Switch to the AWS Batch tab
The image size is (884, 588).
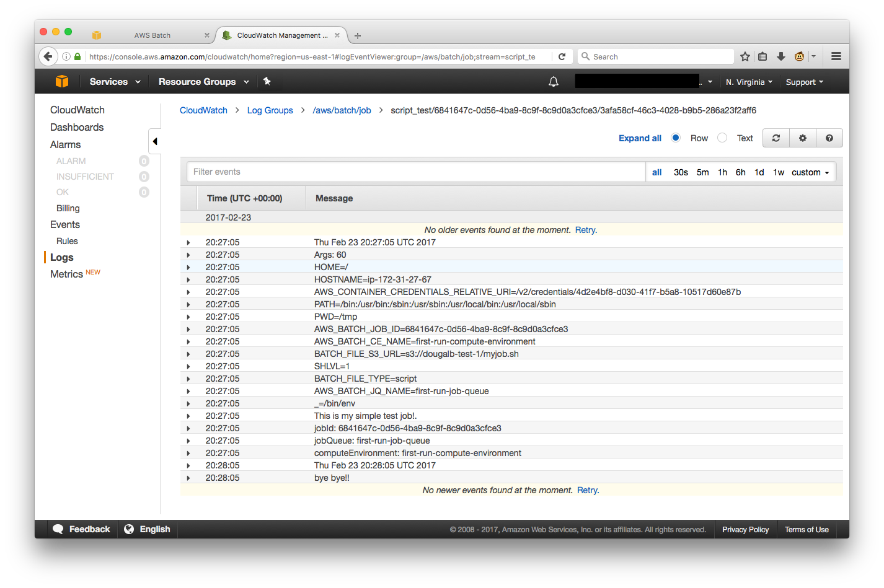coord(152,35)
